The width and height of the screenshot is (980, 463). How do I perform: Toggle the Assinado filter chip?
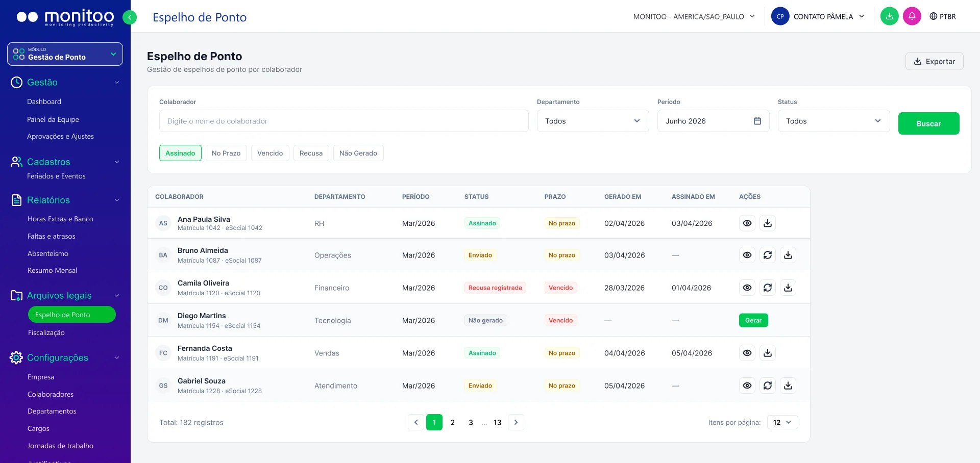[x=180, y=153]
